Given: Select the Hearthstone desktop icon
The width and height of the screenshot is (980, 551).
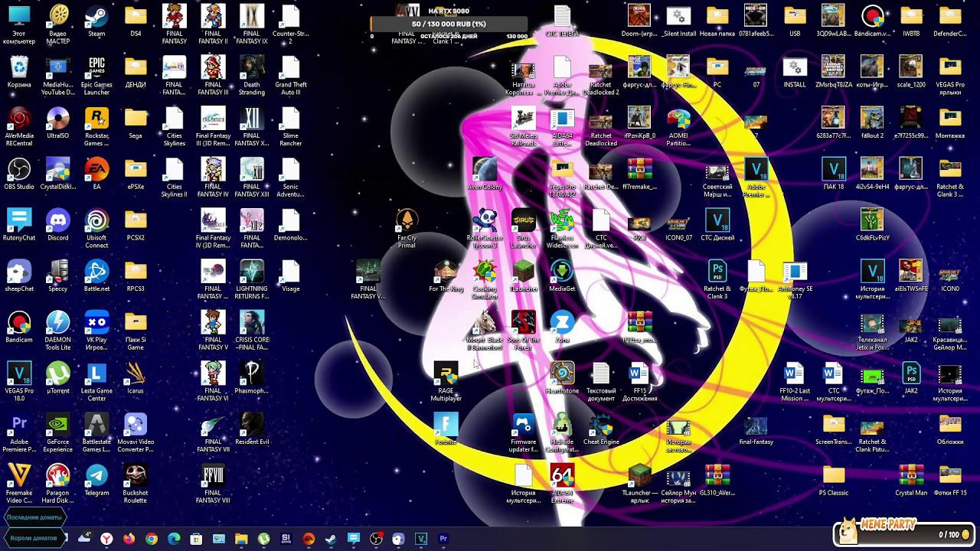Looking at the screenshot, I should pos(562,378).
